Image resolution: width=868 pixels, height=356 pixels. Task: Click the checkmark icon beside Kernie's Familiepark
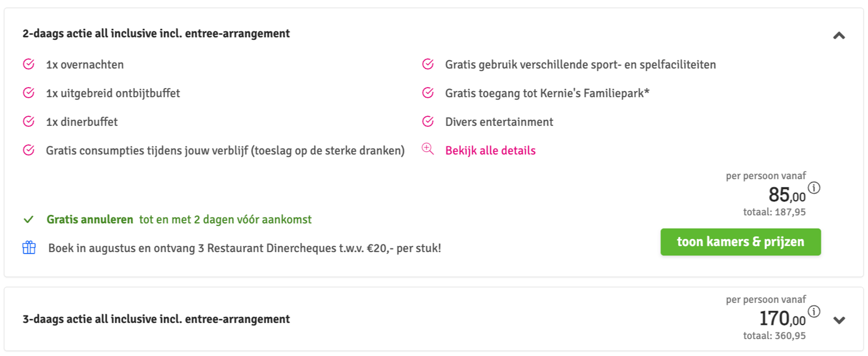428,93
